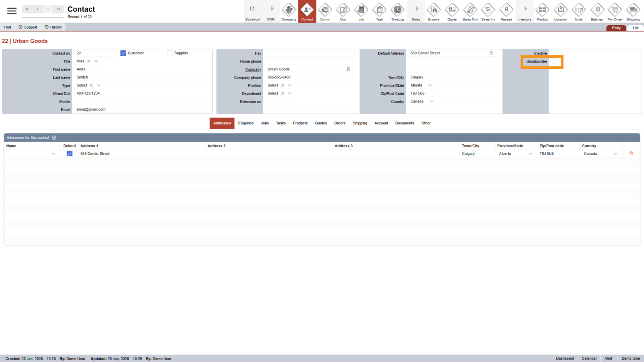Add a new address with the plus icon
This screenshot has height=362, width=644.
tap(54, 138)
